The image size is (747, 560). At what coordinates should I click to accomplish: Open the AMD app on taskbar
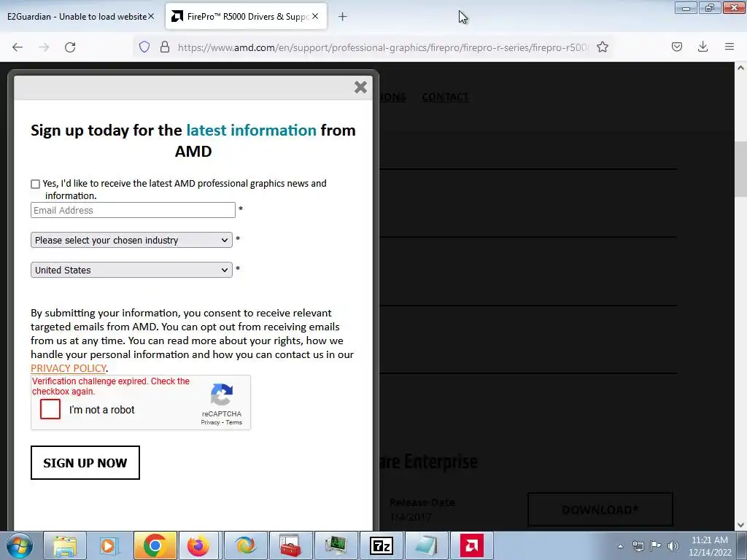(x=472, y=545)
